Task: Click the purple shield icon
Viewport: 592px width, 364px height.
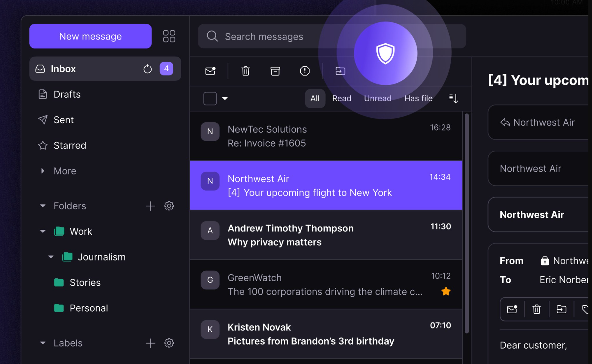Action: [x=385, y=53]
